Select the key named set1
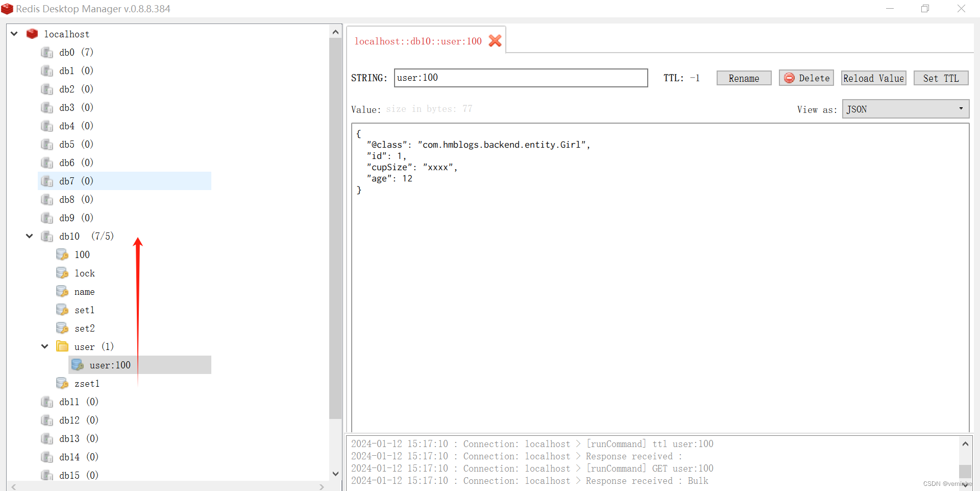The image size is (980, 491). [84, 310]
